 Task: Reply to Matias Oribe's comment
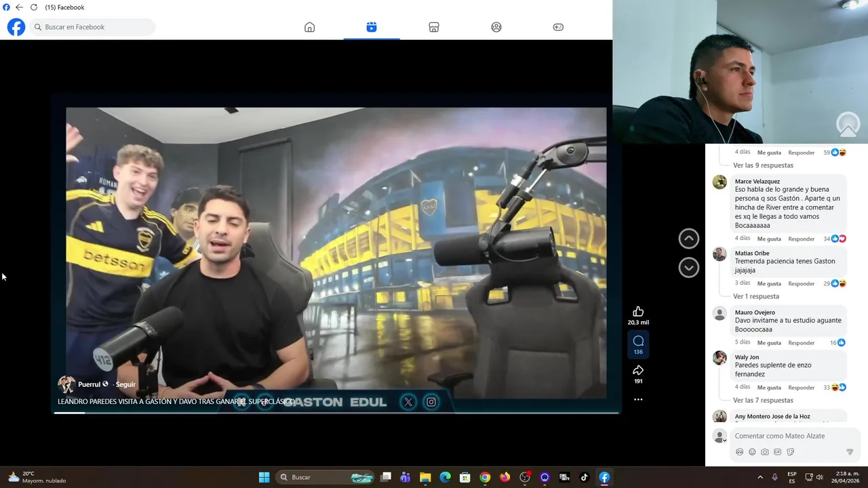coord(802,283)
